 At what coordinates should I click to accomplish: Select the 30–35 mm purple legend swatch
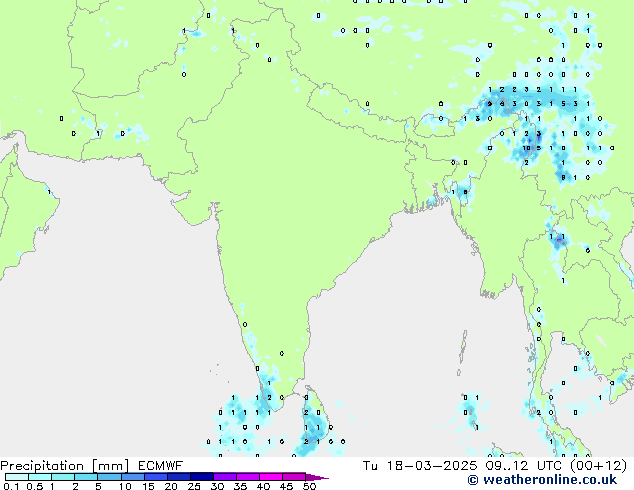coord(225,477)
